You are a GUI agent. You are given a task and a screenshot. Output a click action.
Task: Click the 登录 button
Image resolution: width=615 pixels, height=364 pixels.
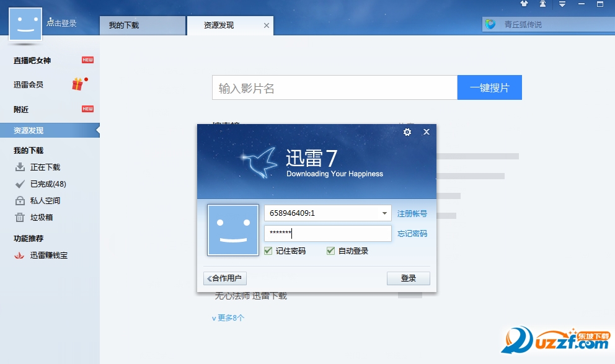[x=409, y=278]
